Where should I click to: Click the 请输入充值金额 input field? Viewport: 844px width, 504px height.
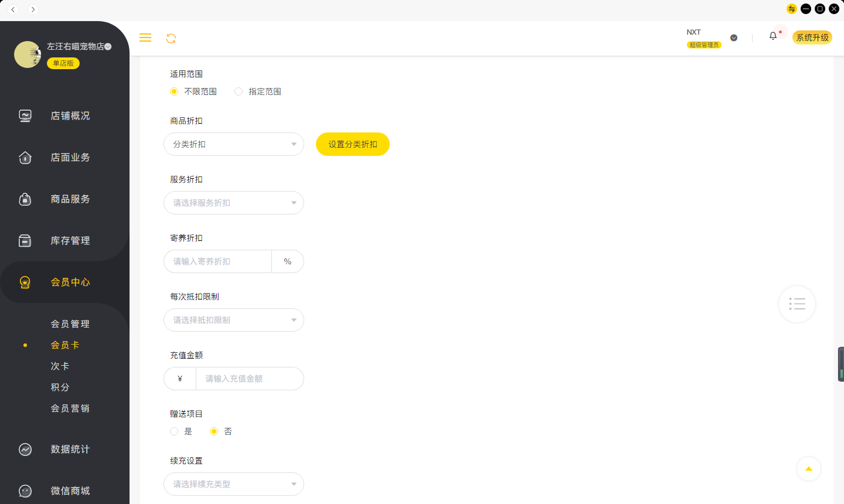pos(250,379)
